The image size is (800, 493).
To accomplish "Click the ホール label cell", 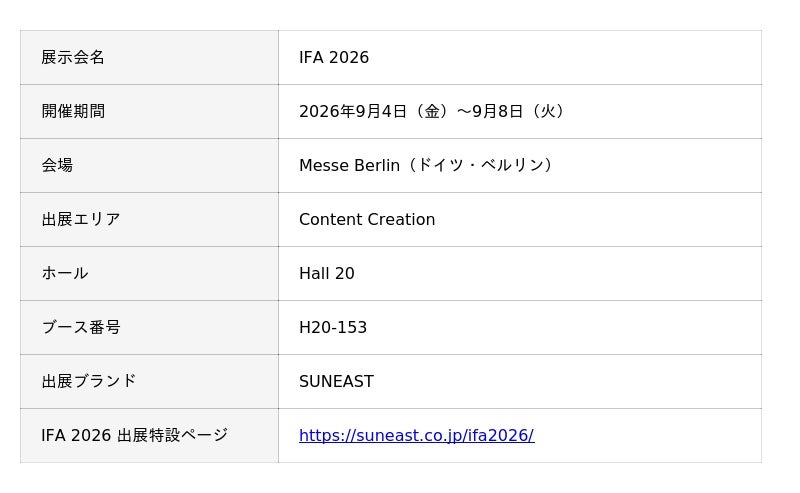I will [x=149, y=274].
